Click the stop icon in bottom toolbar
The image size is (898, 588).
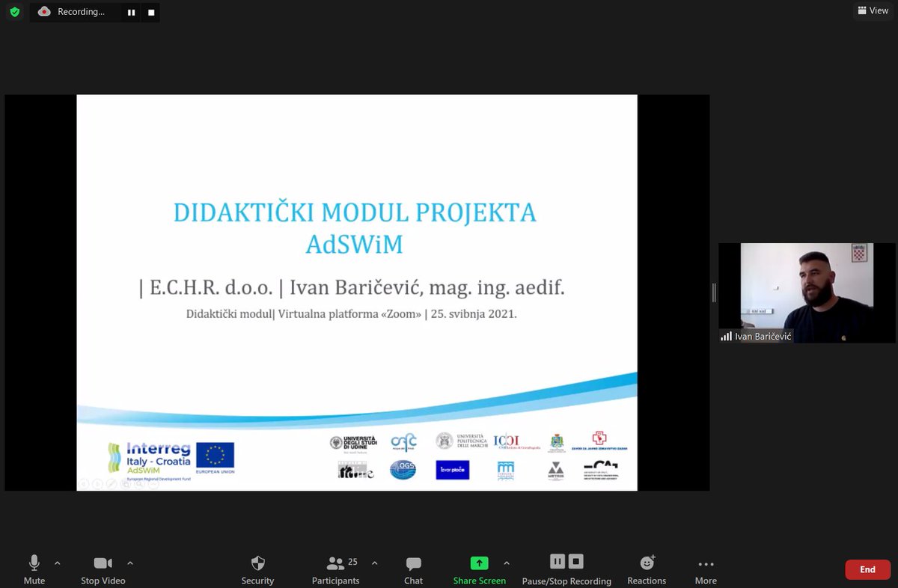coord(575,562)
